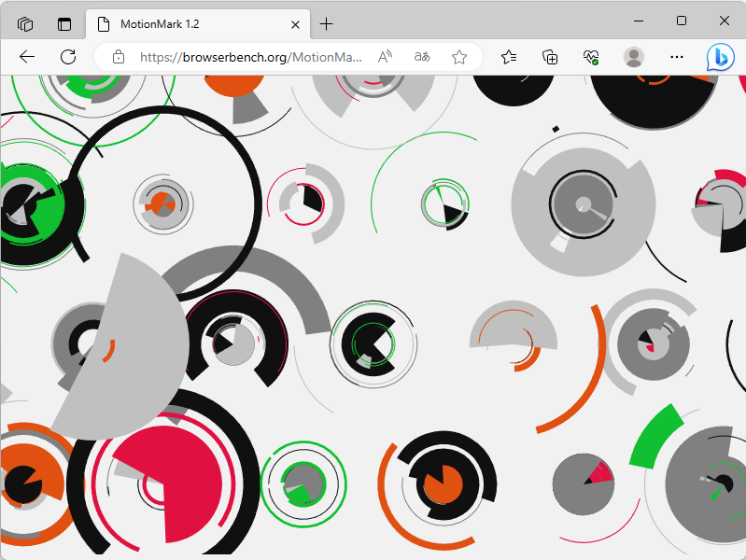
Task: Add this page to favorites star
Action: coord(459,57)
